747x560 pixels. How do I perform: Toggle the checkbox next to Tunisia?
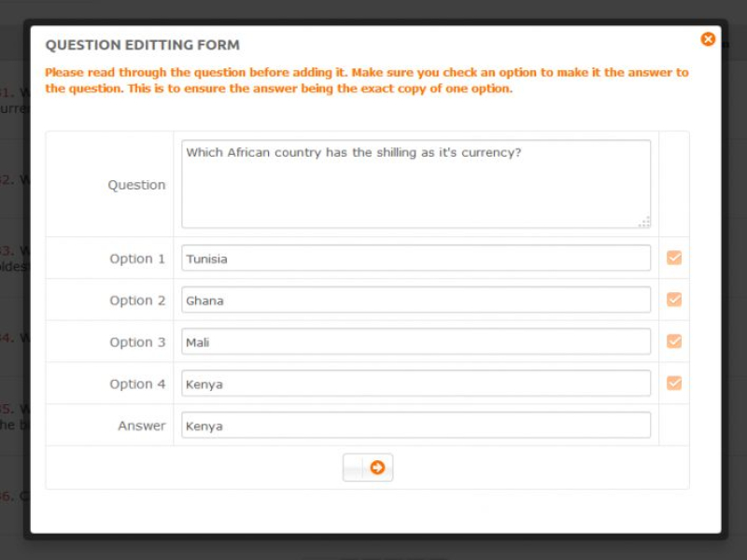[x=674, y=258]
